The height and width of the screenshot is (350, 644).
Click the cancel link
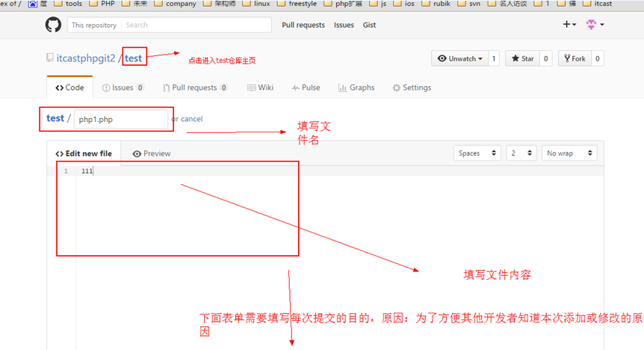[x=191, y=119]
